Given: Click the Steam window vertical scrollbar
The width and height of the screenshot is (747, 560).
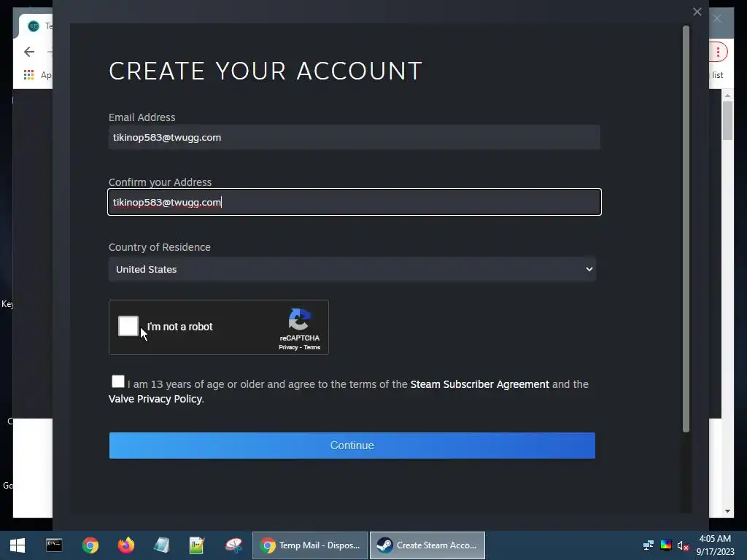Looking at the screenshot, I should pyautogui.click(x=686, y=228).
